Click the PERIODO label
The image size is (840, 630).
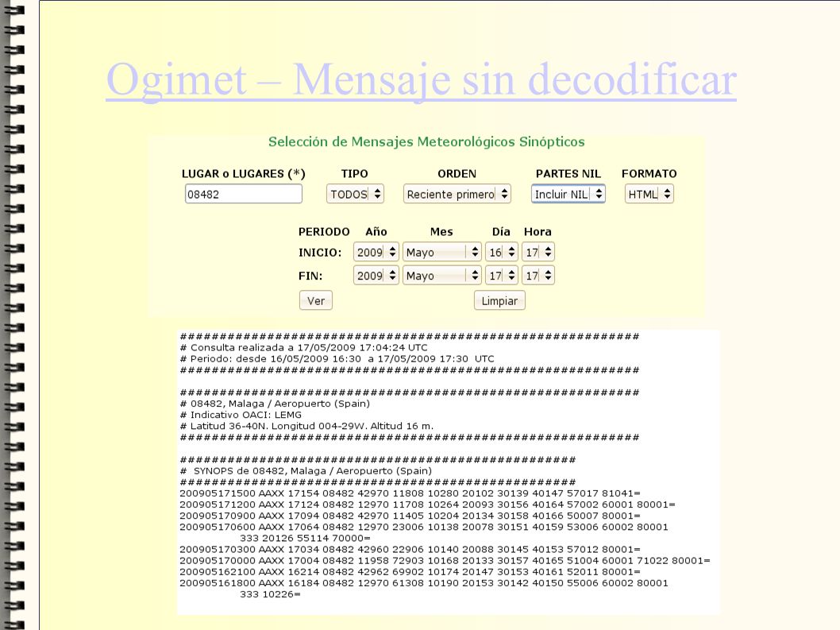point(324,232)
